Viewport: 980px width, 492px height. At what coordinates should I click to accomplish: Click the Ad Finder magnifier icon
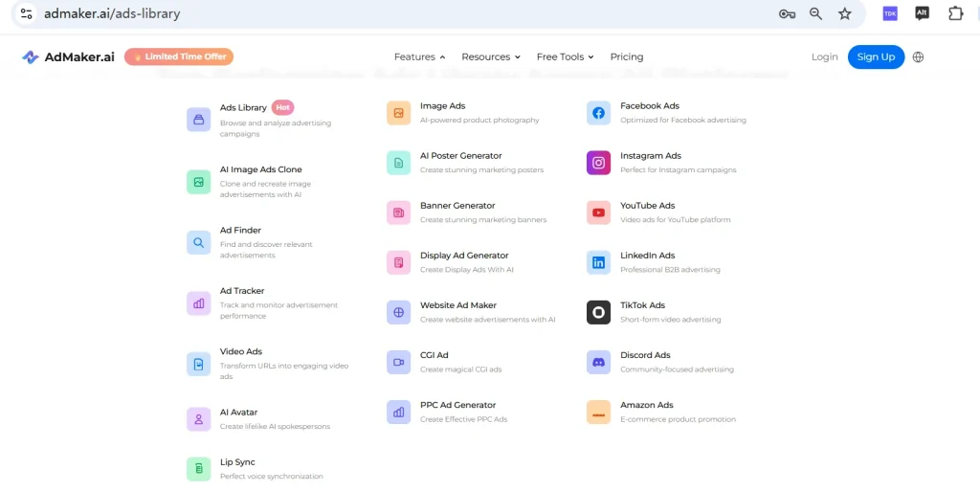coord(199,242)
